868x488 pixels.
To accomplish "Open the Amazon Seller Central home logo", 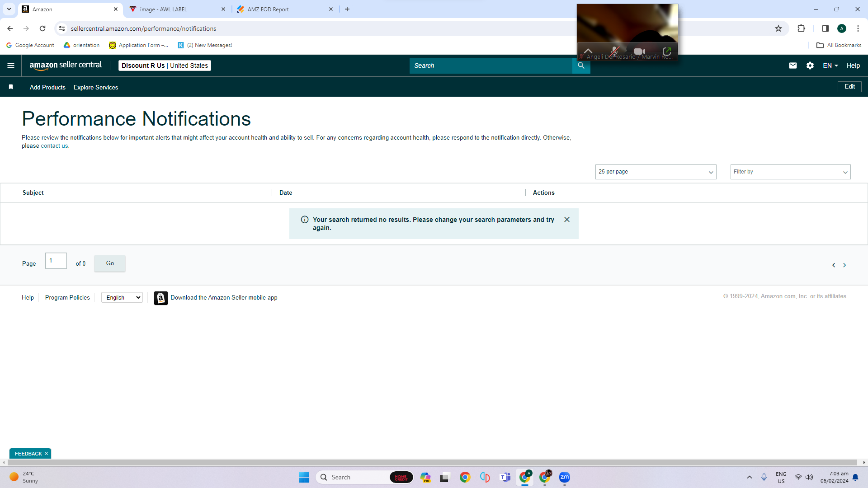I will coord(66,66).
